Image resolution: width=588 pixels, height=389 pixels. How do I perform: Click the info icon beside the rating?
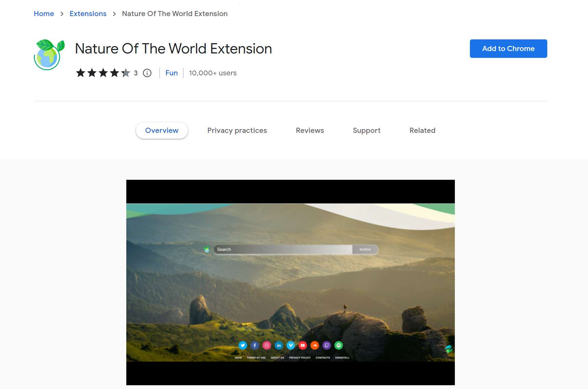click(147, 73)
